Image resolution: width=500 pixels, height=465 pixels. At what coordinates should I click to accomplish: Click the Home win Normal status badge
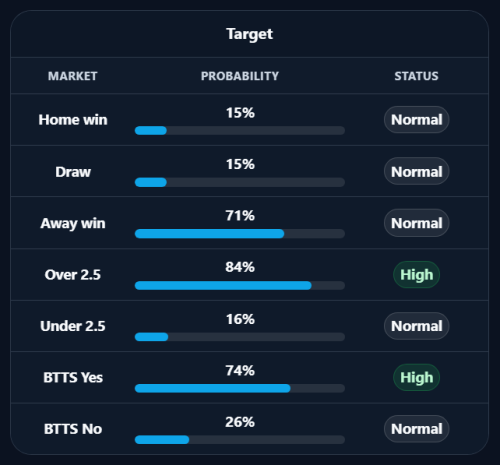[416, 120]
